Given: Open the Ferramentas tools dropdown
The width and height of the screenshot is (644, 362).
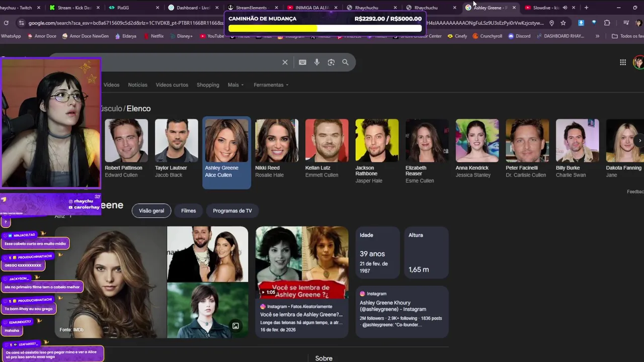Looking at the screenshot, I should [271, 85].
